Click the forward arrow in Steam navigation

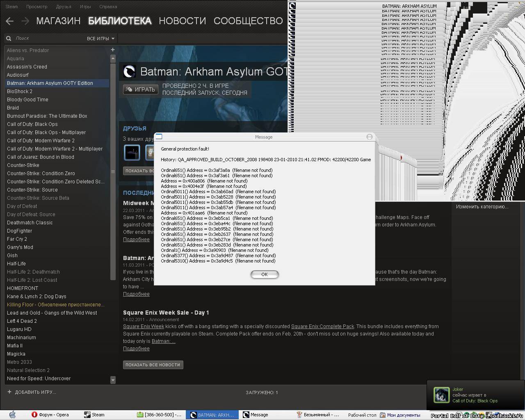pyautogui.click(x=25, y=21)
